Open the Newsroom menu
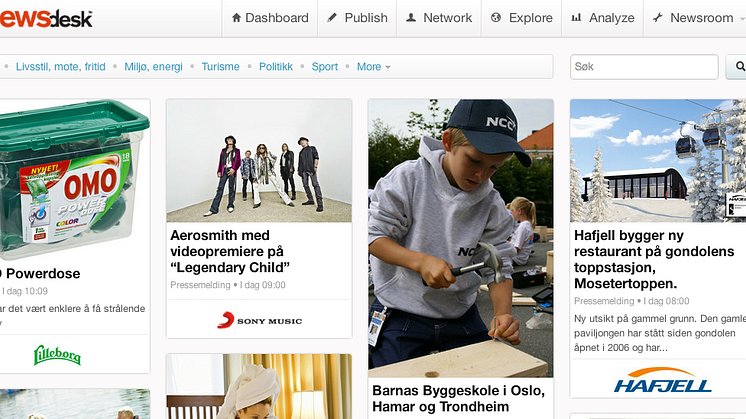Screen dimensions: 746x419 [x=695, y=18]
